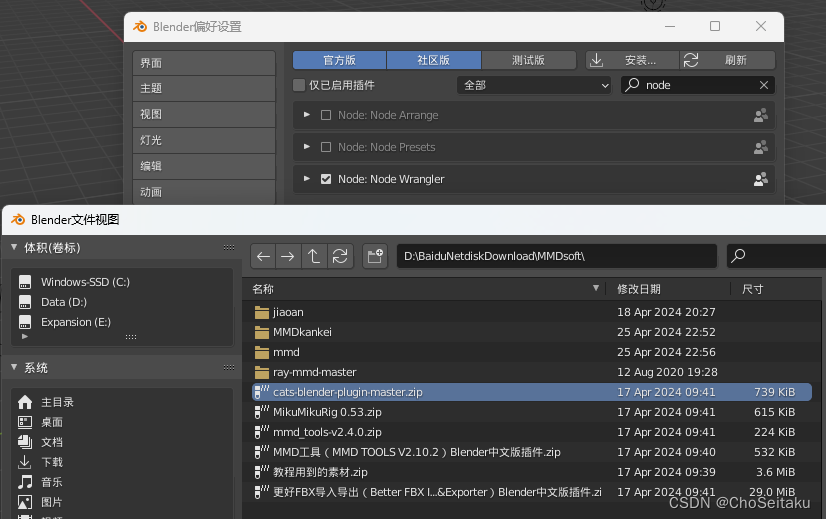Click the file path field
The image size is (826, 519).
pyautogui.click(x=557, y=256)
